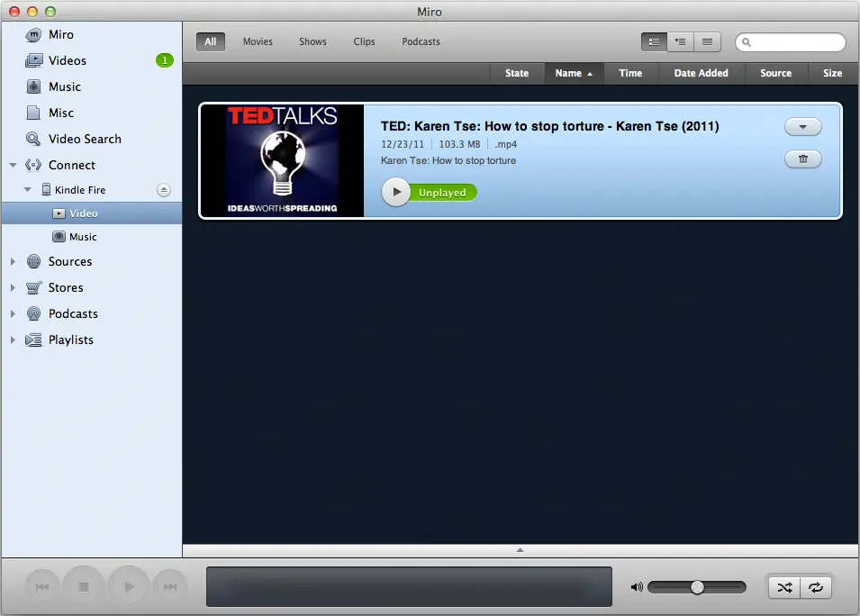Switch to compact list view

pos(707,41)
